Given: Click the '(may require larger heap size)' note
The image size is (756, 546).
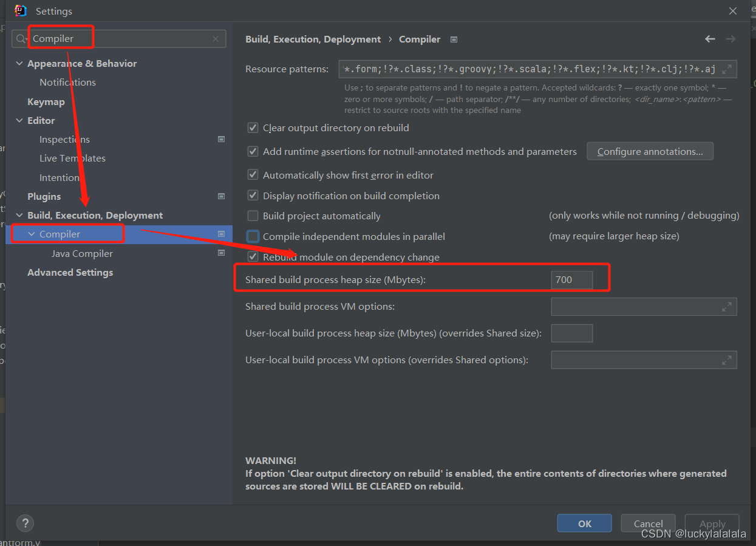Looking at the screenshot, I should pos(614,236).
